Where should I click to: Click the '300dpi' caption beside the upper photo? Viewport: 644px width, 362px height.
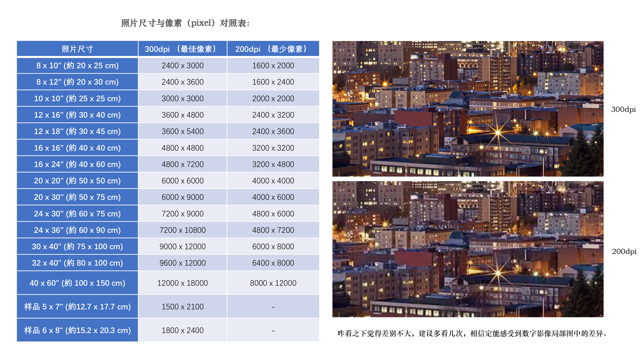pos(623,109)
